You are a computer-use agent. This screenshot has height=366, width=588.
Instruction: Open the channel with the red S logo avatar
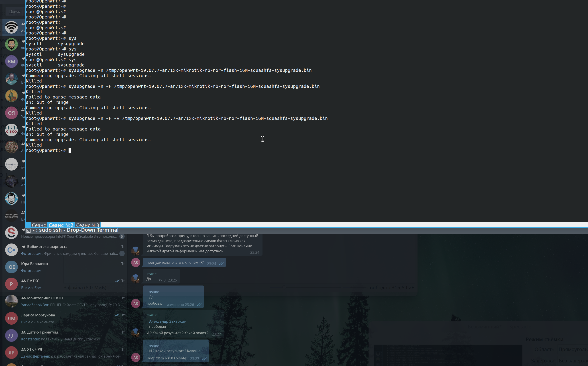coord(11,233)
